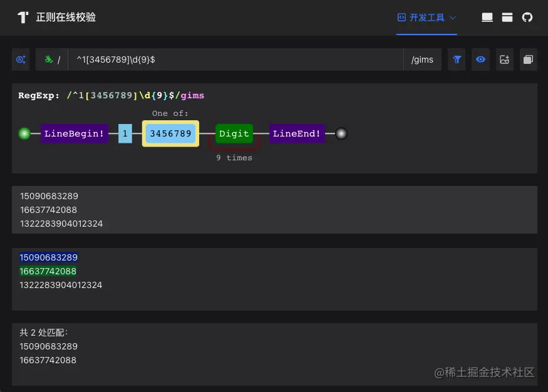Click the RegExp expression text line

pos(111,95)
